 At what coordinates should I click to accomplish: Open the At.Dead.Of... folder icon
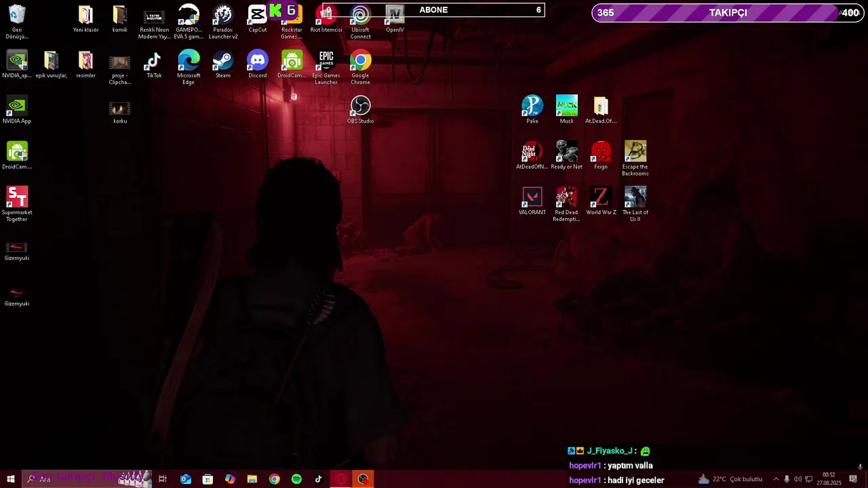601,110
